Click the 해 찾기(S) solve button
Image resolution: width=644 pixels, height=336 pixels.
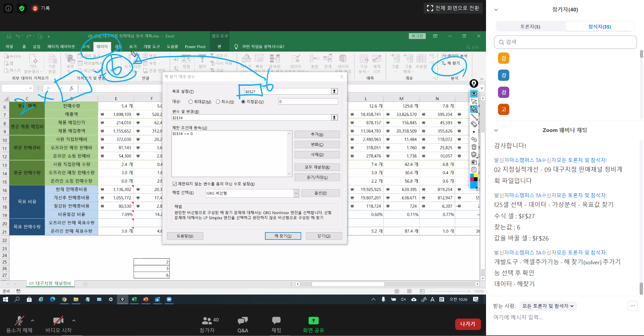click(x=283, y=236)
